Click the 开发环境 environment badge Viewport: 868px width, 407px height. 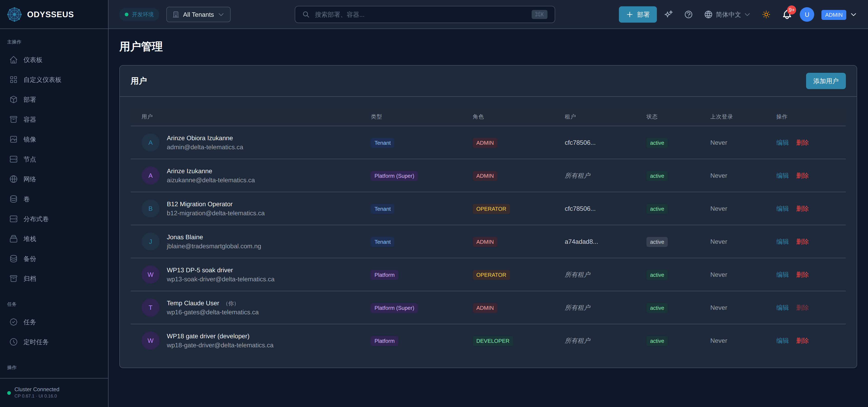coord(139,14)
